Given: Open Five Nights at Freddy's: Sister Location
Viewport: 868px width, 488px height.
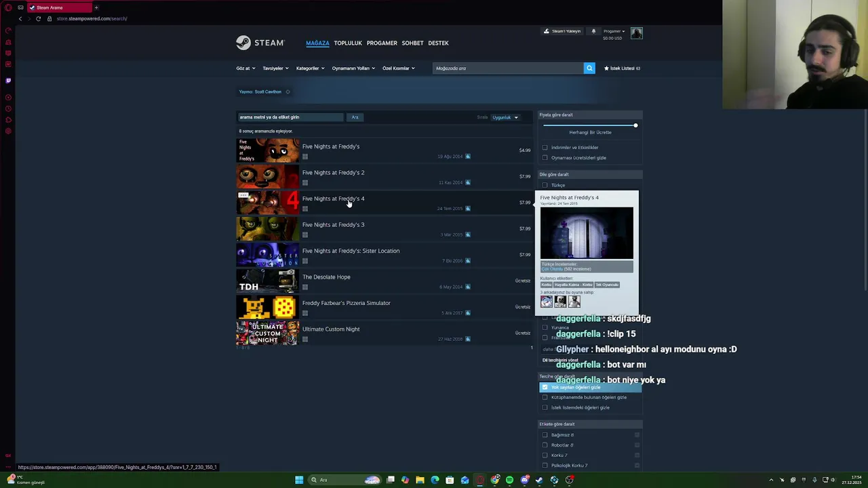Looking at the screenshot, I should [384, 255].
